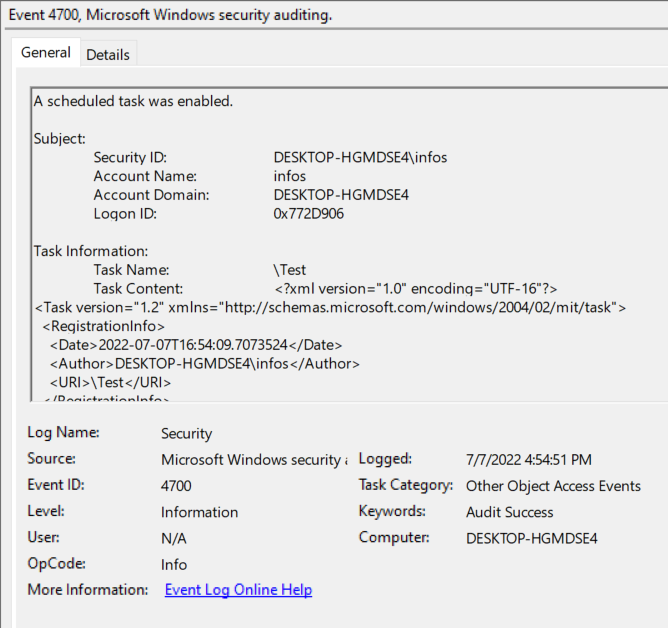668x628 pixels.
Task: Click the Log Name: field label
Action: pos(63,432)
